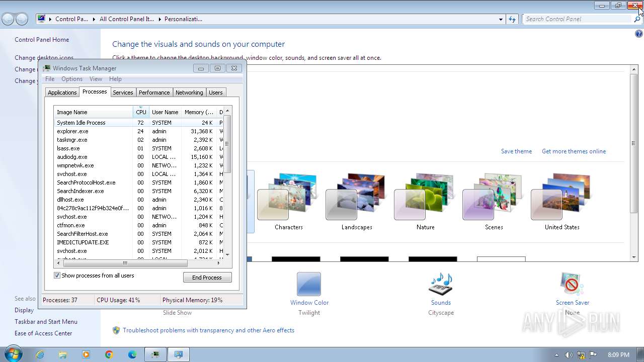
Task: Click the Back navigation arrow
Action: point(8,19)
